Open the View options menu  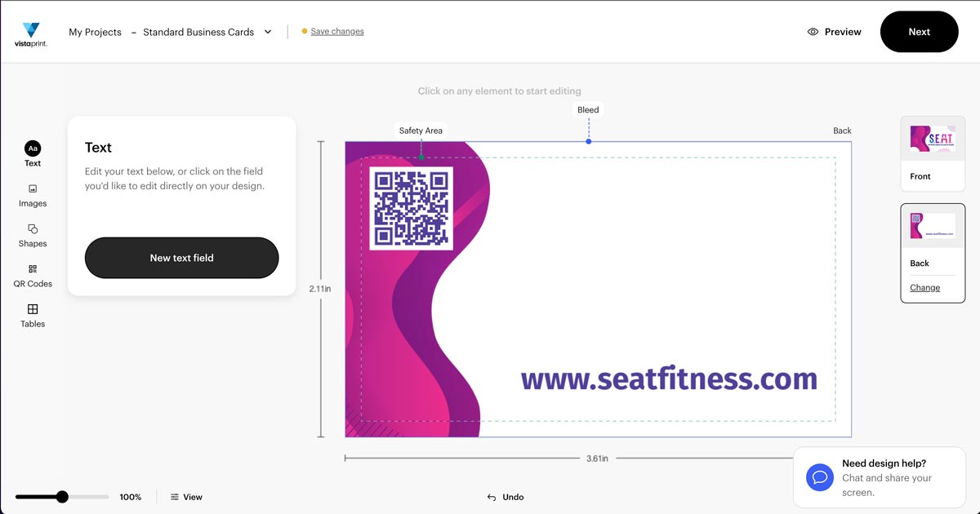point(186,497)
